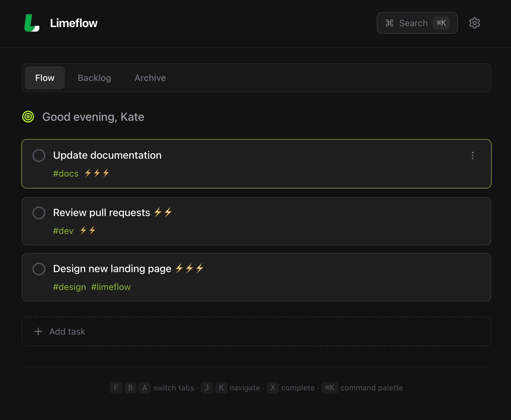Complete the Design new landing page task

[x=39, y=269]
